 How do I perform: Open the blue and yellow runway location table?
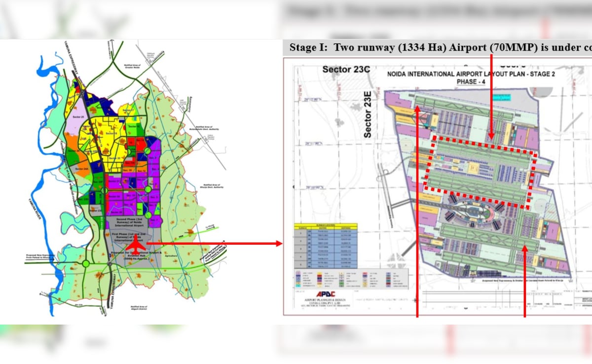pos(325,245)
